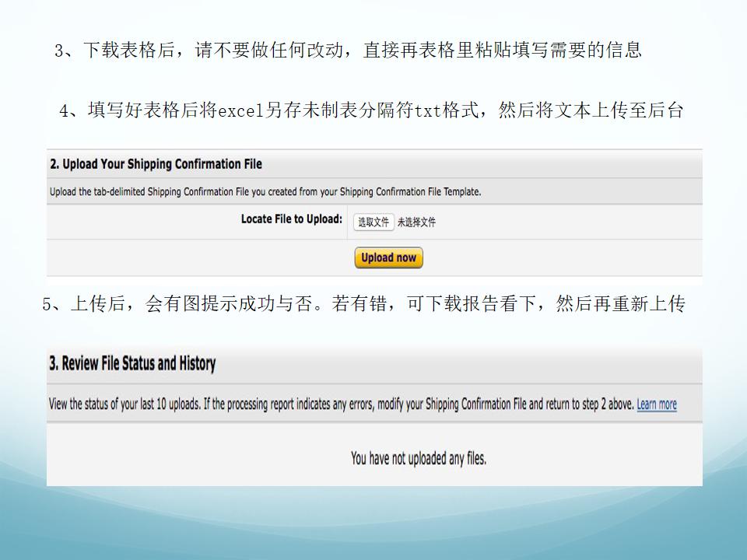
Task: Click step 5 instruction starting with 上传后
Action: click(x=364, y=303)
